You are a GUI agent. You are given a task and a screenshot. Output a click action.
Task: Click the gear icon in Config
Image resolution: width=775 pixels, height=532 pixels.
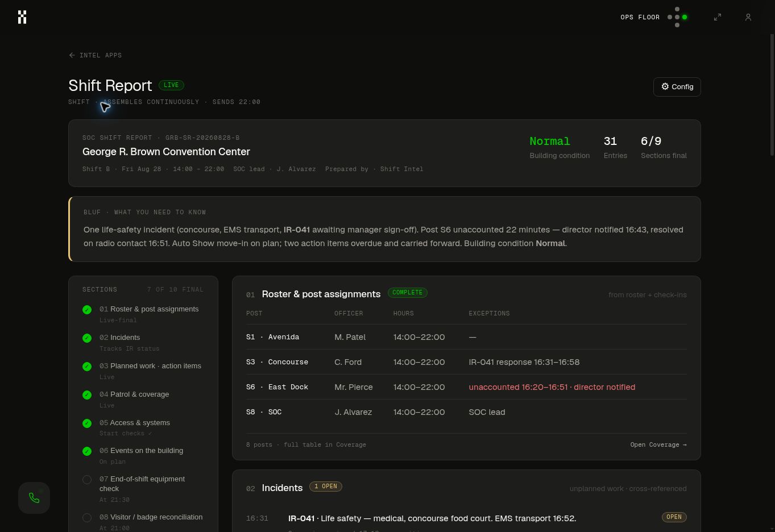coord(665,86)
